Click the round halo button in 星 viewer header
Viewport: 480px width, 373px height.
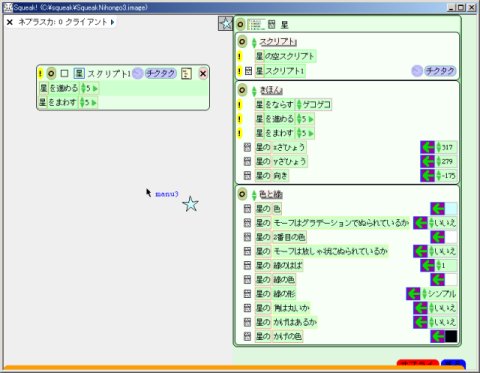pos(241,24)
